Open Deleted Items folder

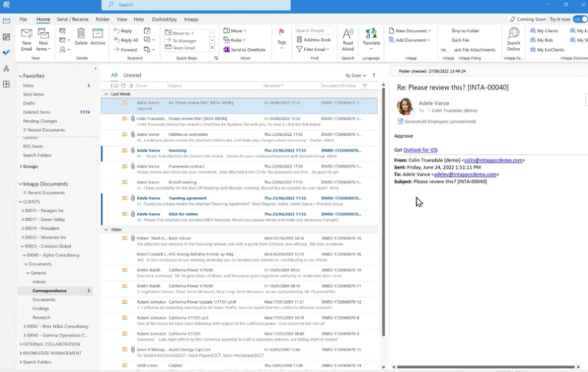coord(36,112)
